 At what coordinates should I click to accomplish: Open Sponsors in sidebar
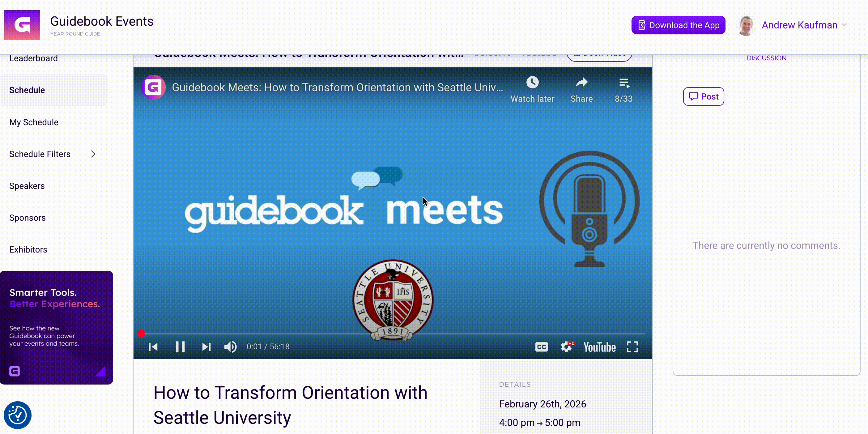pos(27,218)
